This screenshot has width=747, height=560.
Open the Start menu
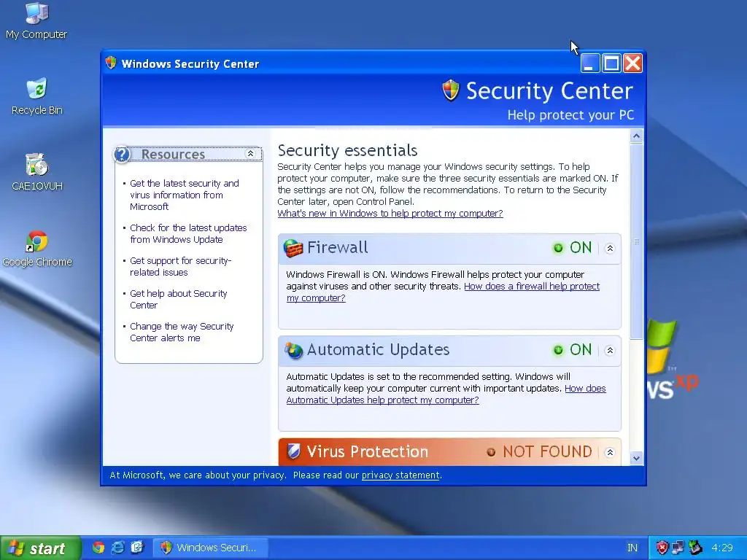point(41,548)
